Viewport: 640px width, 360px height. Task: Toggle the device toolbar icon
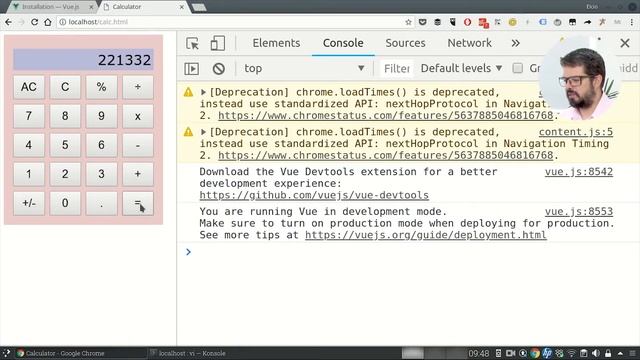[x=218, y=43]
